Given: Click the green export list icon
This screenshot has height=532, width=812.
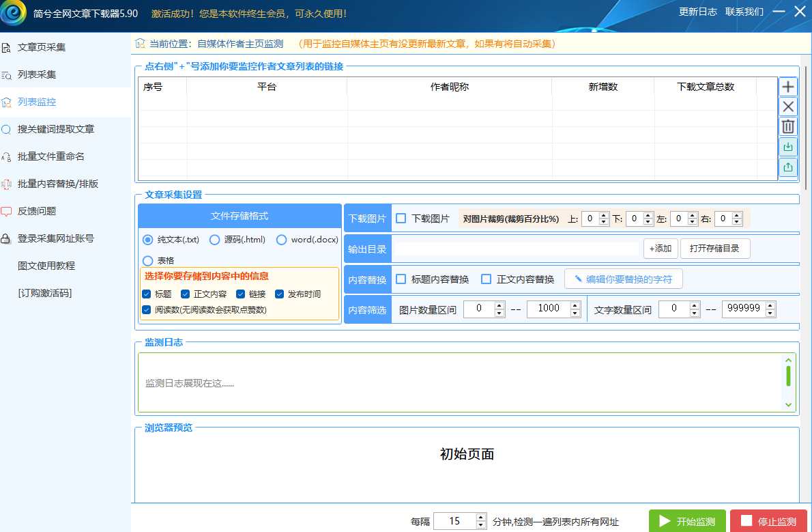Looking at the screenshot, I should tap(788, 167).
